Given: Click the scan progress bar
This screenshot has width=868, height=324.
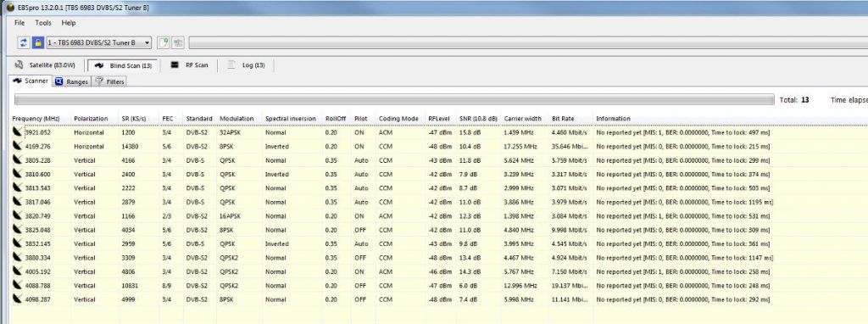Looking at the screenshot, I should (x=394, y=100).
